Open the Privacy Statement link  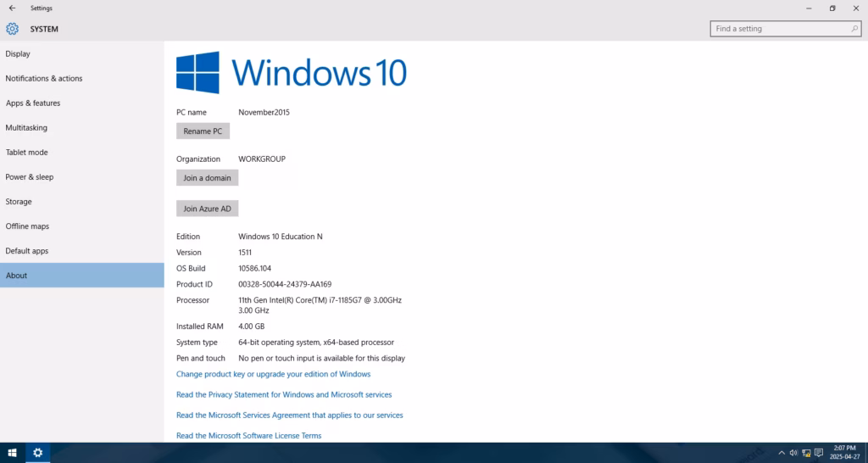point(284,395)
